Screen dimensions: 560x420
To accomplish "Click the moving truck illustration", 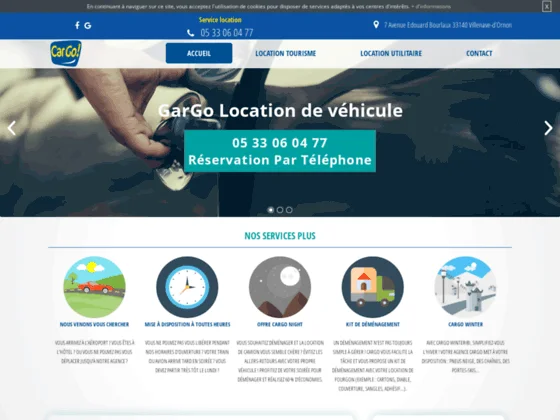I will point(372,287).
